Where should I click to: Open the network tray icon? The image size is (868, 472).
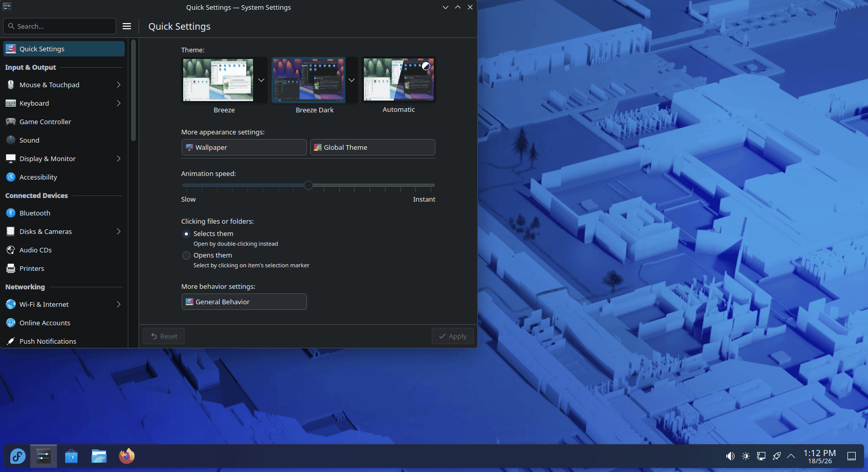click(761, 456)
